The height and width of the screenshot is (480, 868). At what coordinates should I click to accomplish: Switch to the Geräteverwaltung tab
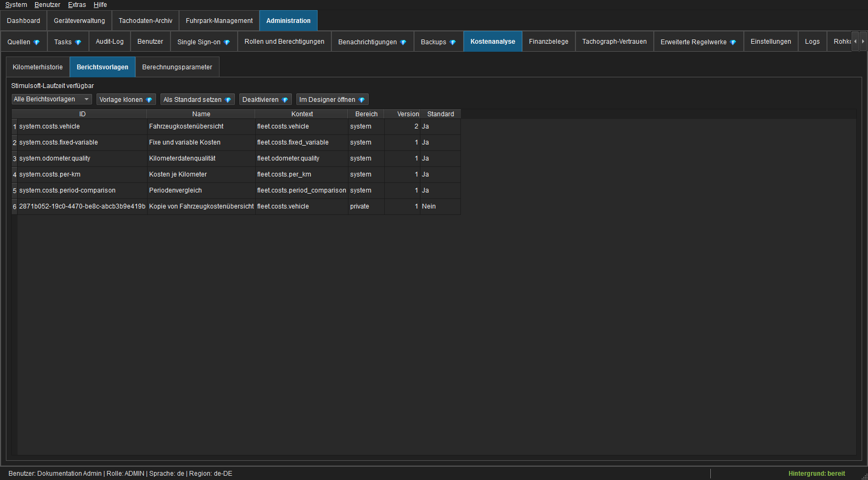(79, 21)
